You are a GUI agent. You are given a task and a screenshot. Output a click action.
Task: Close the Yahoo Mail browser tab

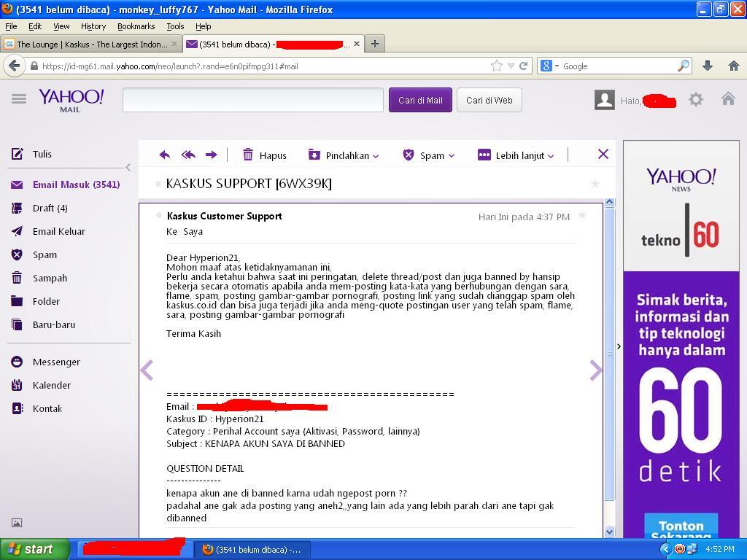356,44
